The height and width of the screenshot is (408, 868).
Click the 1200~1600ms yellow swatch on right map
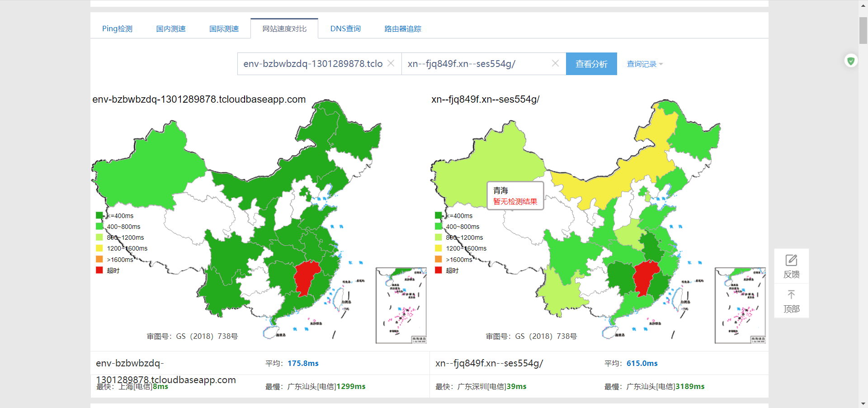coord(439,248)
